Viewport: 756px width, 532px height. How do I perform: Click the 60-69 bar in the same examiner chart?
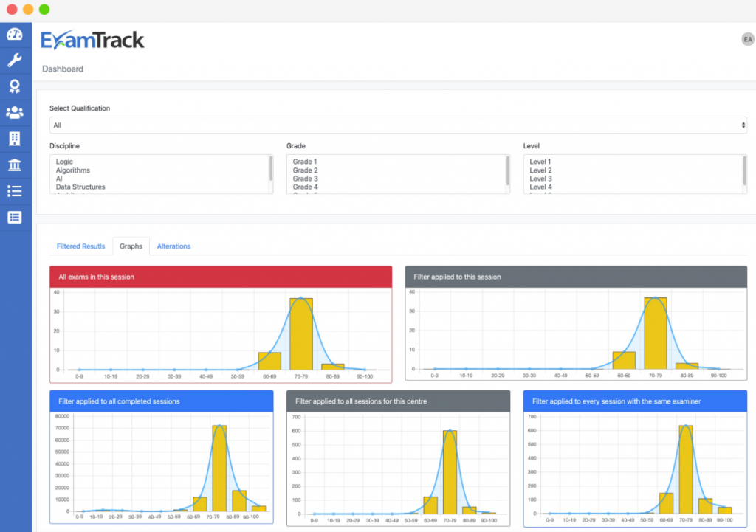pyautogui.click(x=667, y=503)
